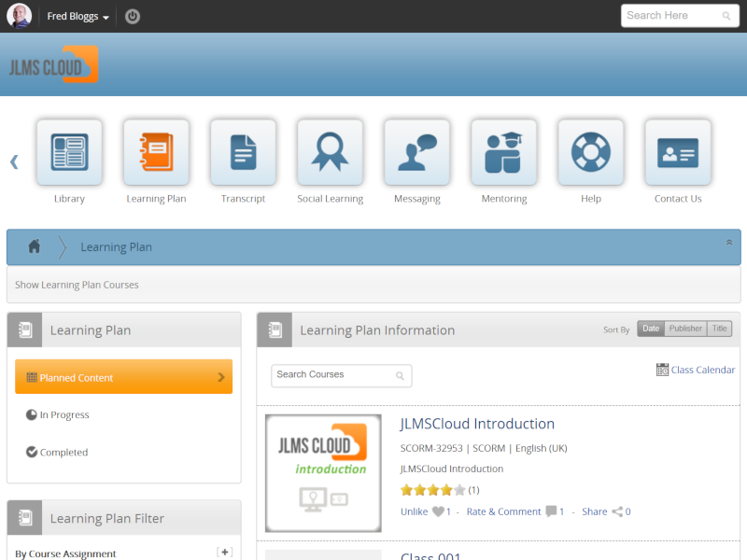Click Unlike on JLMSCloud Introduction
The width and height of the screenshot is (747, 560).
(414, 511)
